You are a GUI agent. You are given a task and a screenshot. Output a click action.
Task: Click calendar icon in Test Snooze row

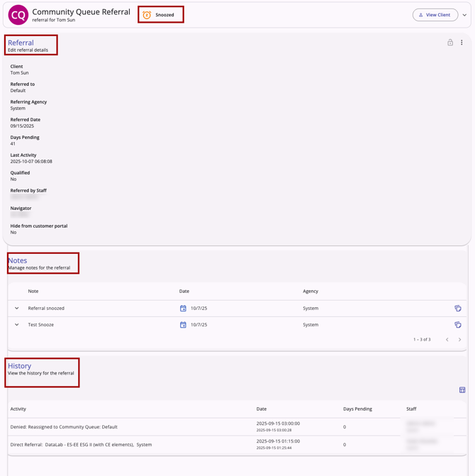tap(183, 325)
